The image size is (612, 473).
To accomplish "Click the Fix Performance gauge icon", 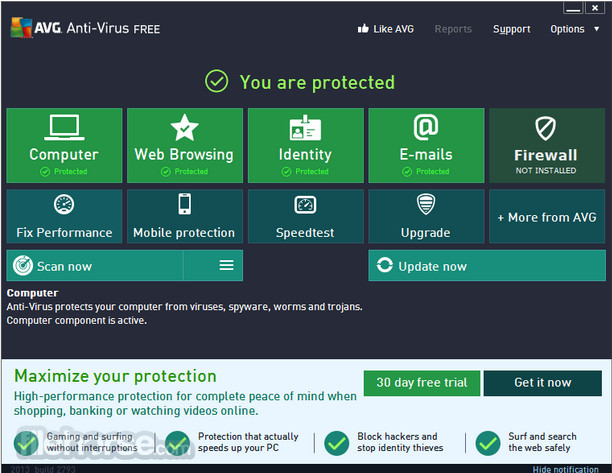I will click(64, 204).
